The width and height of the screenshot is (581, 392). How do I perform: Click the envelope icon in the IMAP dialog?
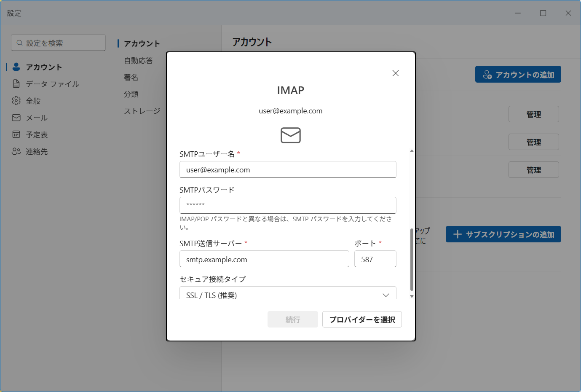[291, 135]
